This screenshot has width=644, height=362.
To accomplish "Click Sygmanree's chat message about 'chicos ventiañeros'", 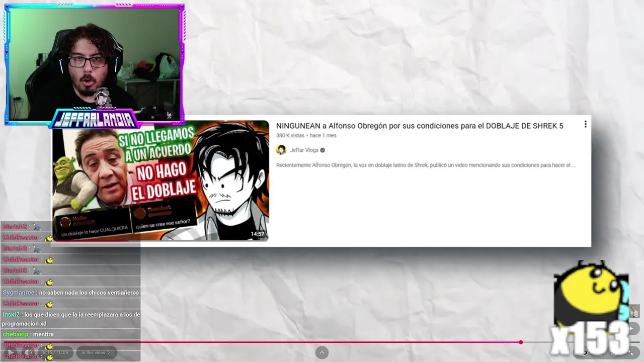I will (70, 293).
